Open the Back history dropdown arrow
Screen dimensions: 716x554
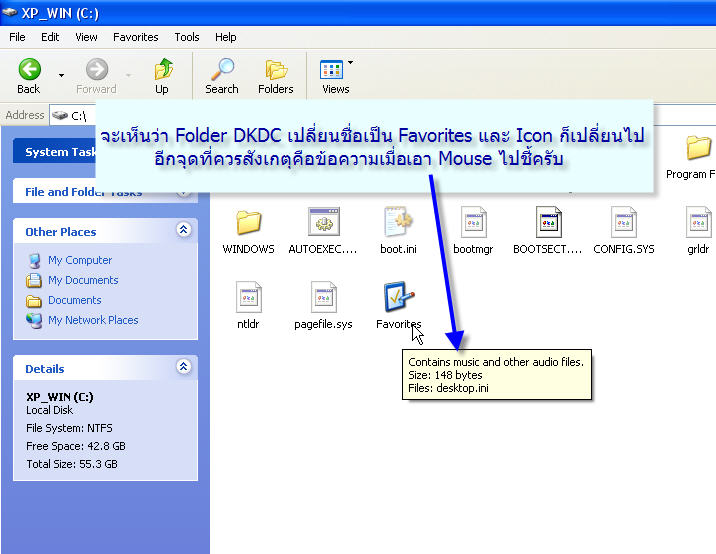pos(61,75)
